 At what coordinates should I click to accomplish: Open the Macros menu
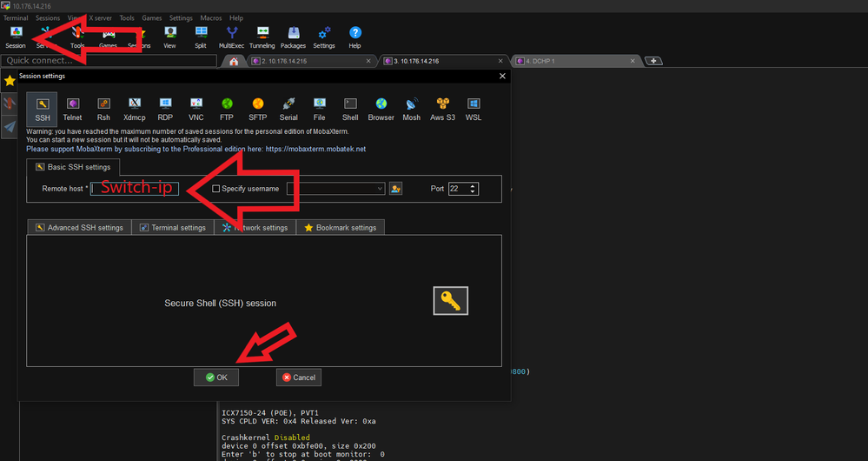(x=211, y=17)
